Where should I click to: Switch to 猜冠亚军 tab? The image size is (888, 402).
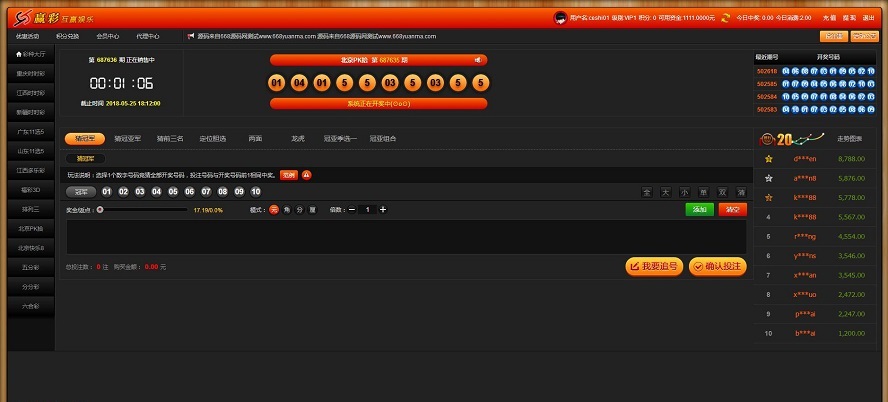click(127, 139)
